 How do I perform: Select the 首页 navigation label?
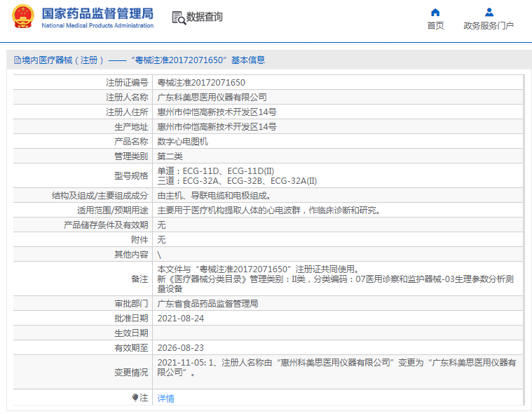click(435, 25)
